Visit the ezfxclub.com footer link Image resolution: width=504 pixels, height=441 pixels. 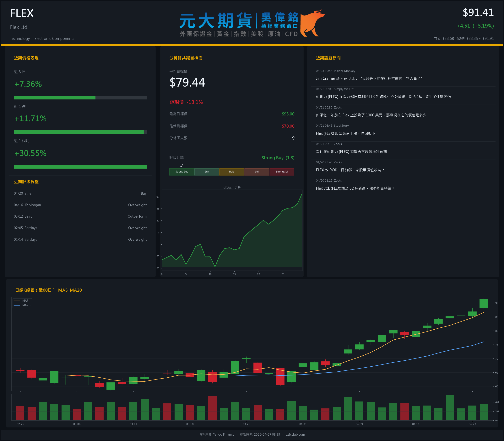pos(295,434)
